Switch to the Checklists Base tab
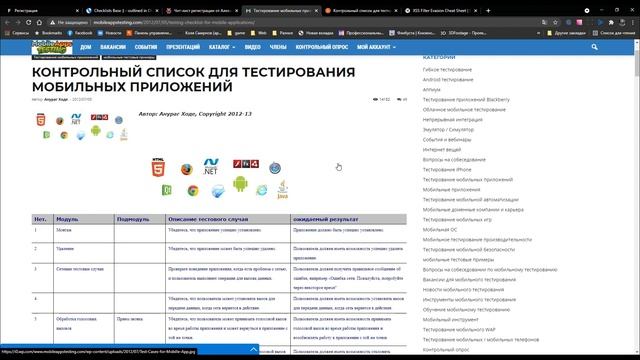The height and width of the screenshot is (360, 640). point(122,11)
